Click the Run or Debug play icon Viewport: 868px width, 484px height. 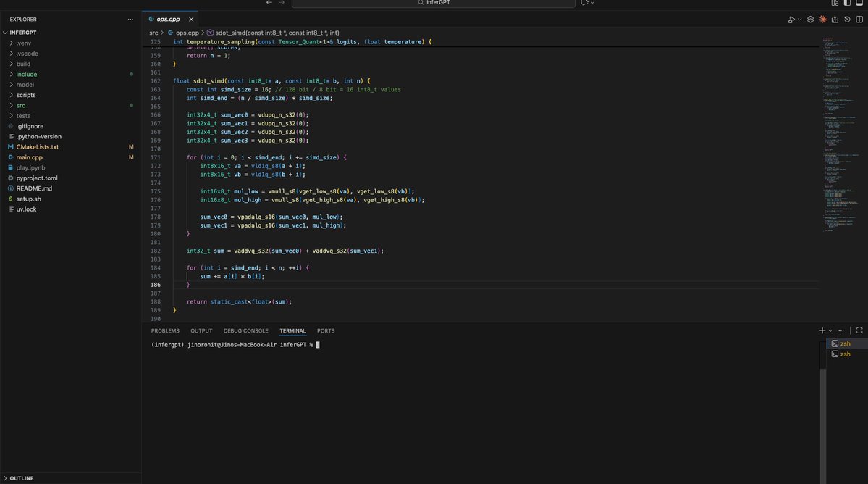point(791,20)
